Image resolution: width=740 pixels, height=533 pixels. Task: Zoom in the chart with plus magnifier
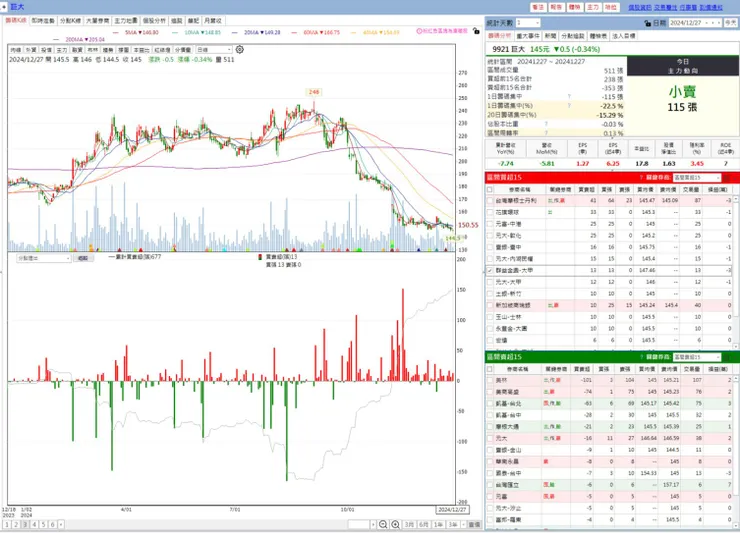(x=395, y=525)
